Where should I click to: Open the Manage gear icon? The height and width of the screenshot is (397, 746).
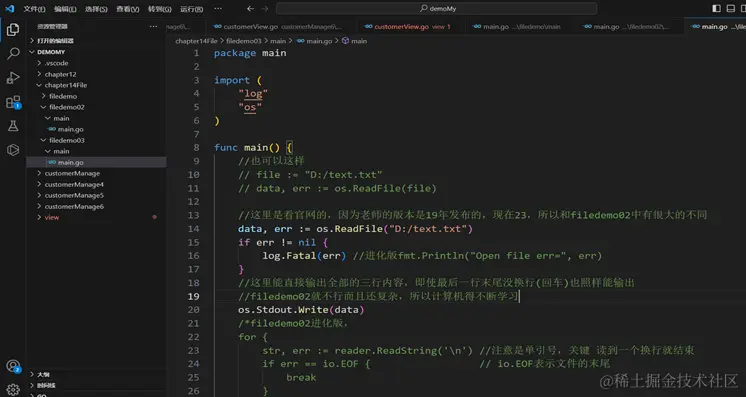pyautogui.click(x=13, y=389)
